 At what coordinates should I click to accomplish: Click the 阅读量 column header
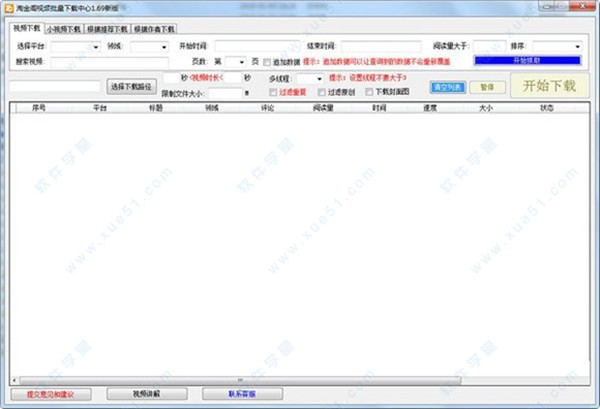point(323,108)
